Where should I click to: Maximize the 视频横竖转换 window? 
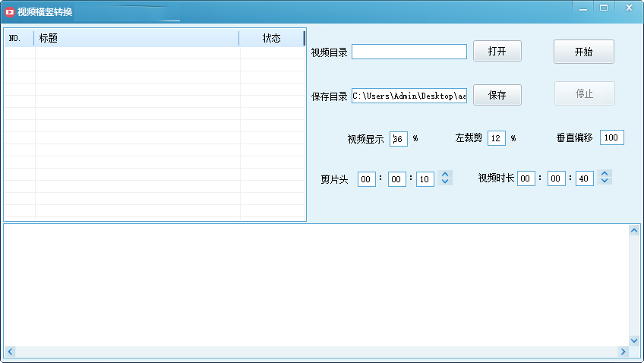pos(604,8)
